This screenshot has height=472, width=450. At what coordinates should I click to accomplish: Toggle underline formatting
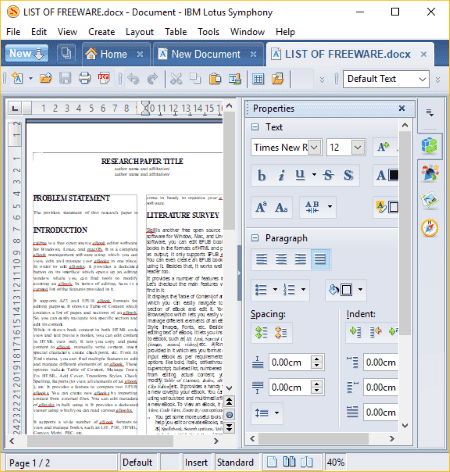pyautogui.click(x=300, y=175)
